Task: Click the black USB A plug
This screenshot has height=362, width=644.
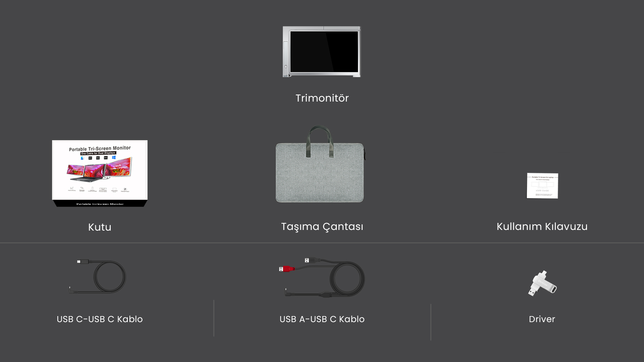Action: [312, 260]
